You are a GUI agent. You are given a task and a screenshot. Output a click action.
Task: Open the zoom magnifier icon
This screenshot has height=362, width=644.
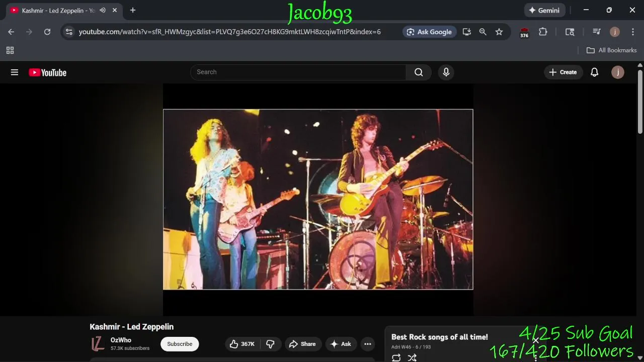pos(483,32)
